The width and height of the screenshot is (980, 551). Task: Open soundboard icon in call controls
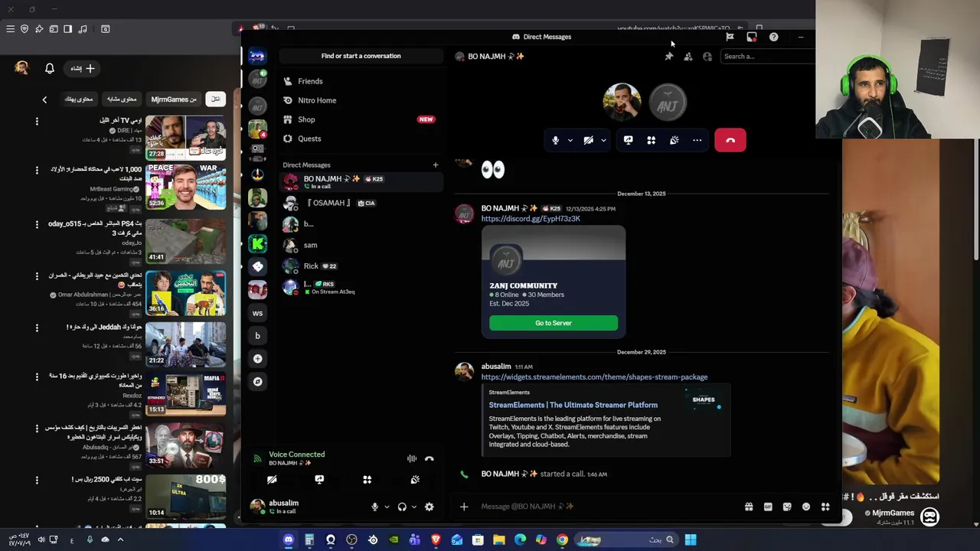pos(675,140)
